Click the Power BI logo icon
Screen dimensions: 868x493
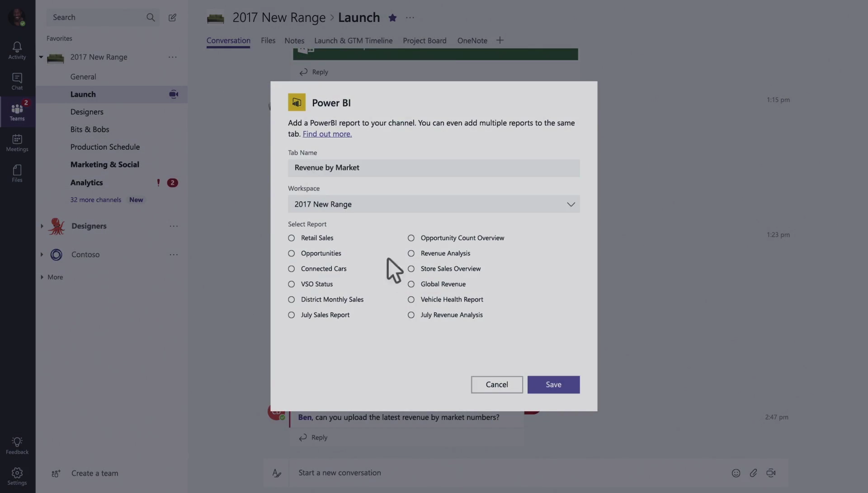[297, 103]
